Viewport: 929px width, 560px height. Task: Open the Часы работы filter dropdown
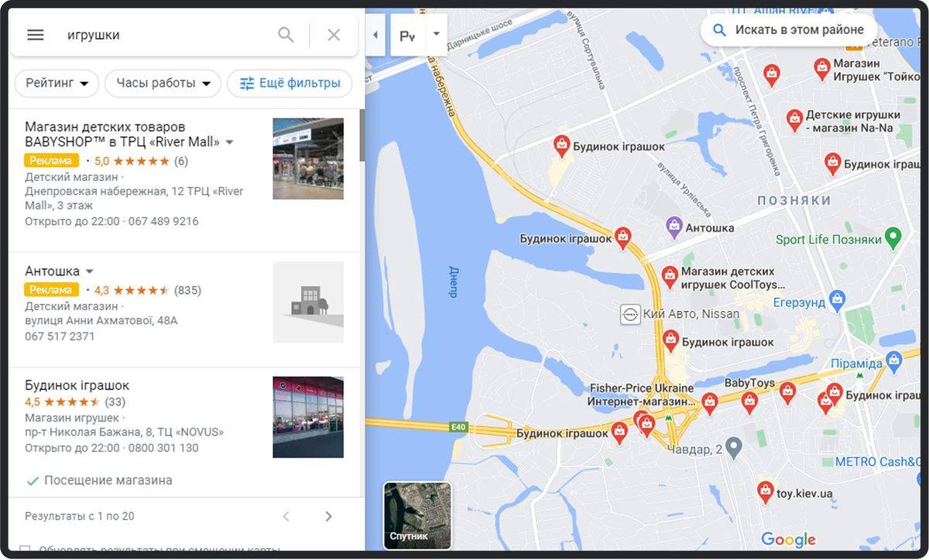[x=163, y=84]
